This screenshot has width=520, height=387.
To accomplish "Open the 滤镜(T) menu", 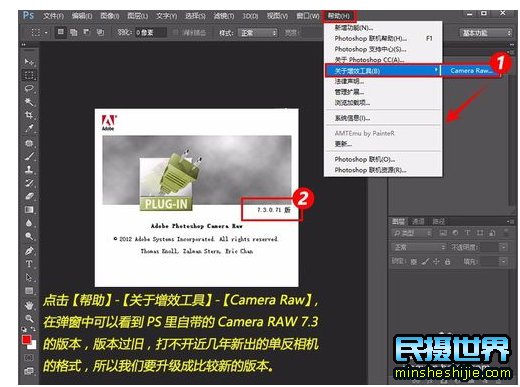I will tap(224, 16).
